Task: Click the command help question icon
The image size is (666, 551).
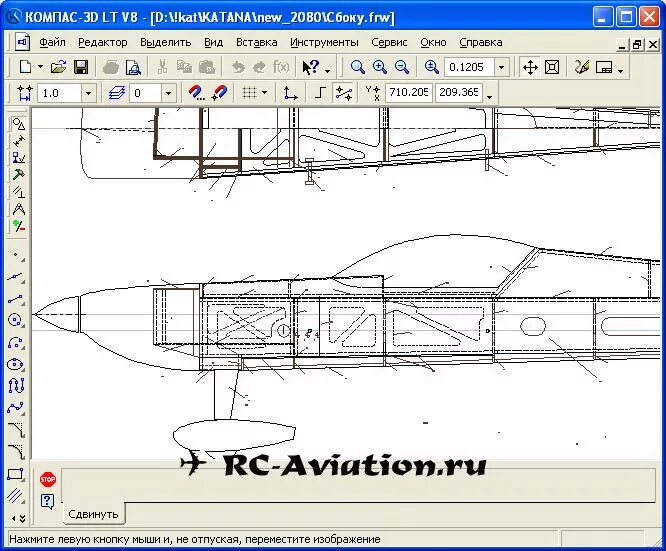Action: 47,502
